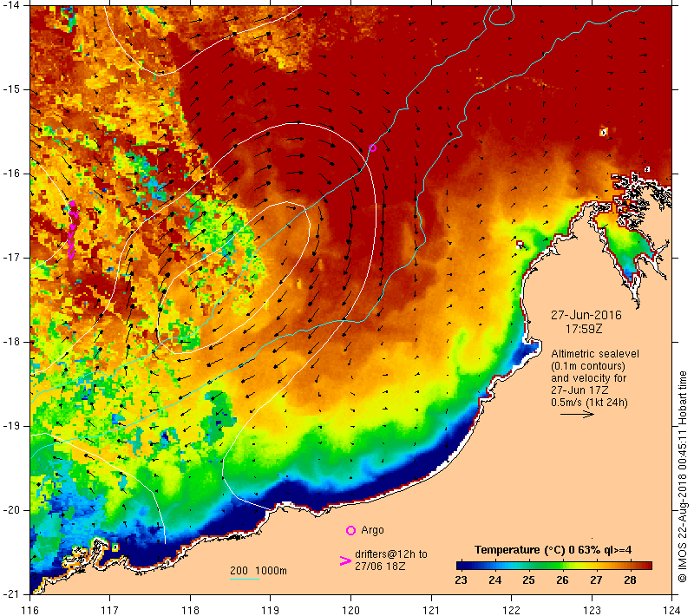Image resolution: width=694 pixels, height=616 pixels.
Task: Click the '118' longitude axis label
Action: pyautogui.click(x=190, y=610)
